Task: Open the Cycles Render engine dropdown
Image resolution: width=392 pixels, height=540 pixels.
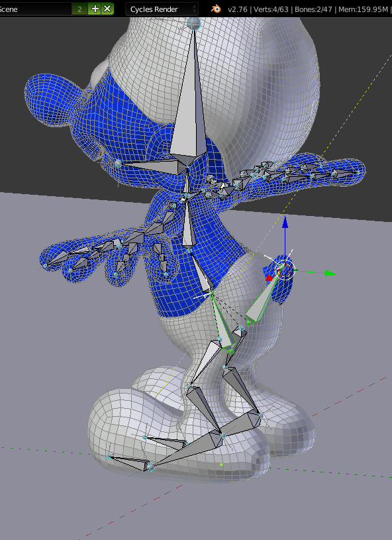Action: [162, 9]
